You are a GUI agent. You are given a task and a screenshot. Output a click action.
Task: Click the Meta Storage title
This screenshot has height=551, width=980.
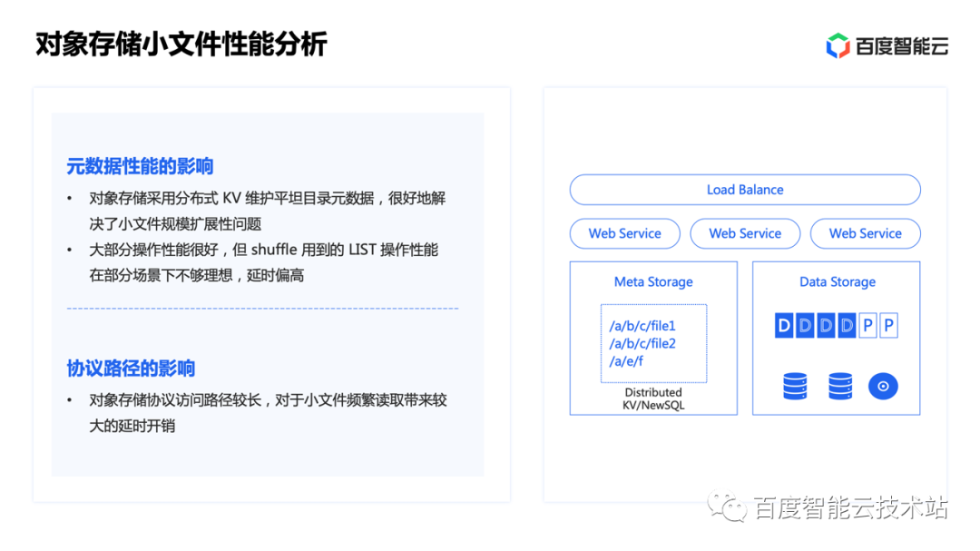(653, 282)
